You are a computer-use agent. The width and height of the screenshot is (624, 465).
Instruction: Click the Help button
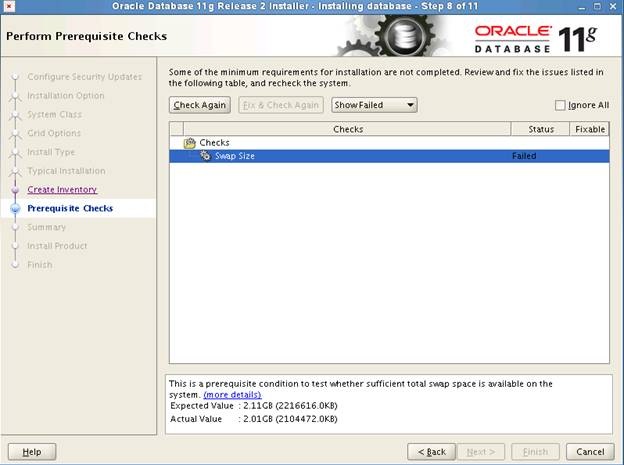(x=32, y=452)
